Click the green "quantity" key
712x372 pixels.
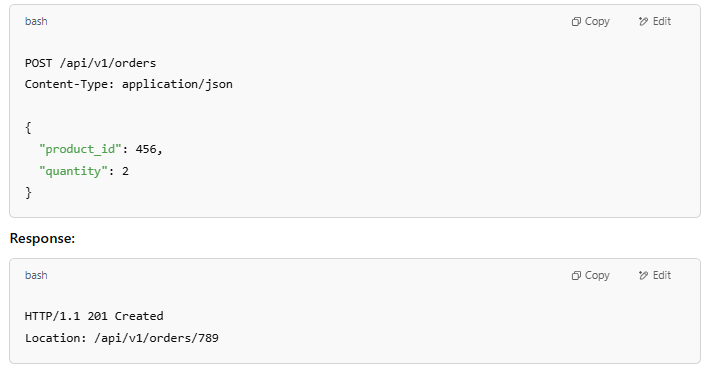coord(74,171)
